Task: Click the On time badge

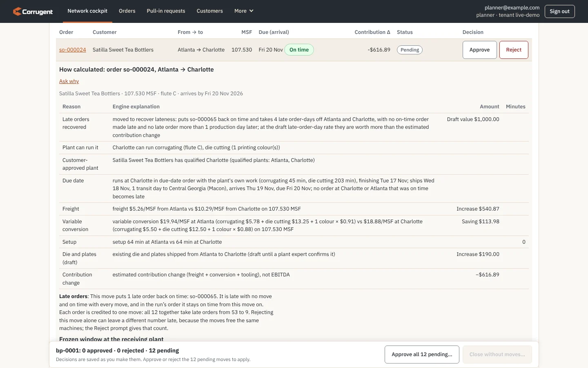Action: pos(299,50)
